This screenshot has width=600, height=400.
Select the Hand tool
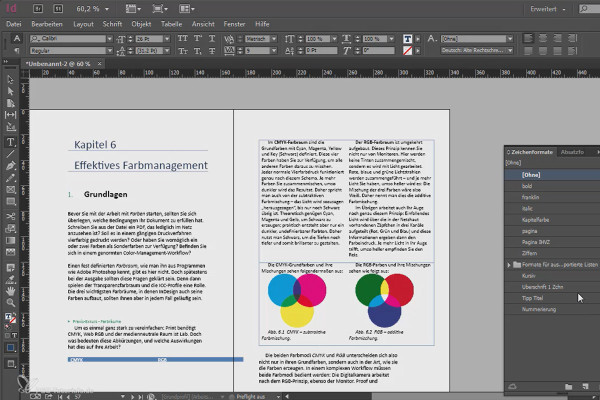[10, 291]
